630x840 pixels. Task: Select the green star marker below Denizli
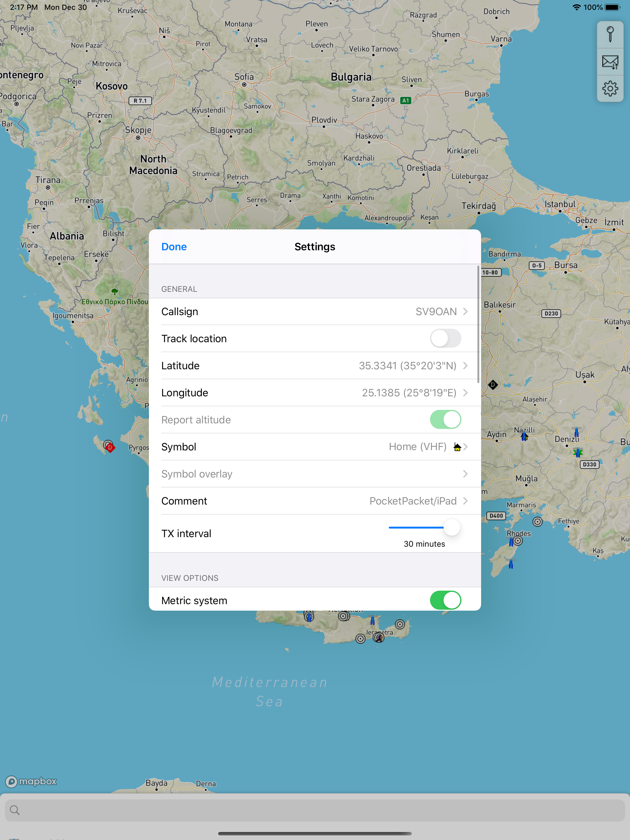(578, 452)
